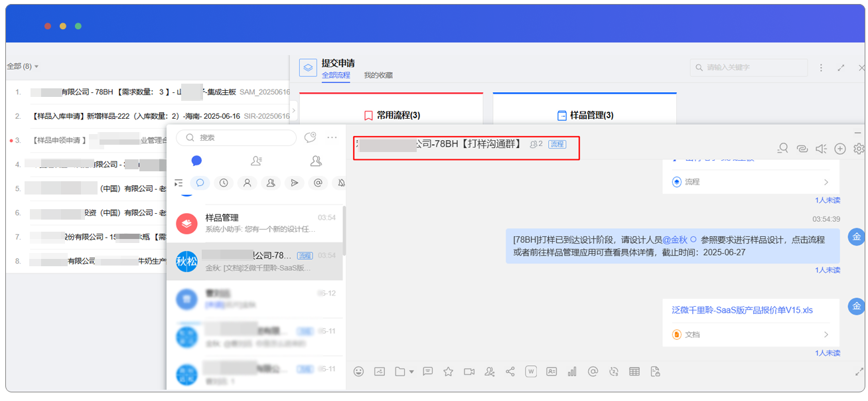Toggle the @ mentions conversation filter

point(318,183)
